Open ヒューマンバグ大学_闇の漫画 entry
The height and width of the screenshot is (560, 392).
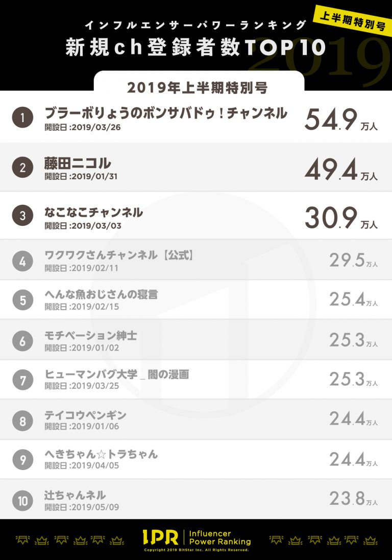117,375
